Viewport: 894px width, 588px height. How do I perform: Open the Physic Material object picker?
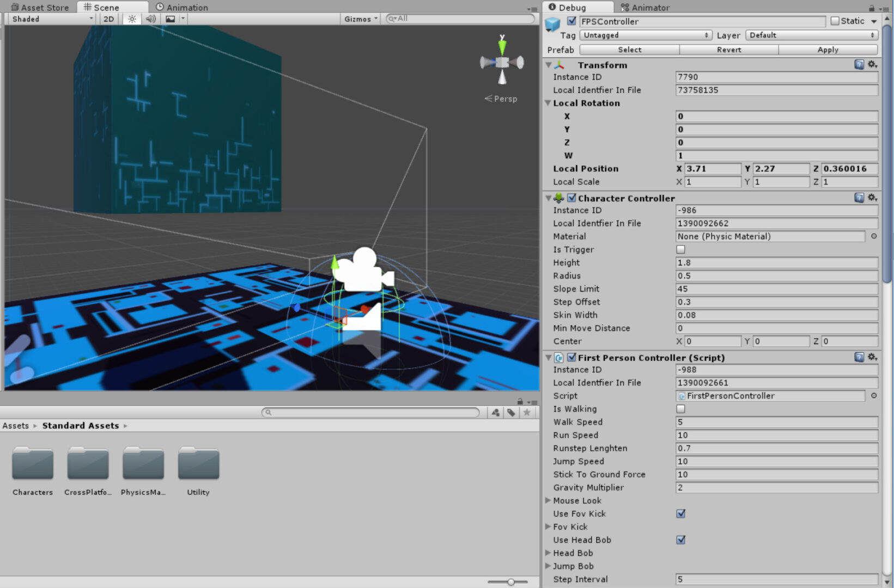tap(874, 236)
